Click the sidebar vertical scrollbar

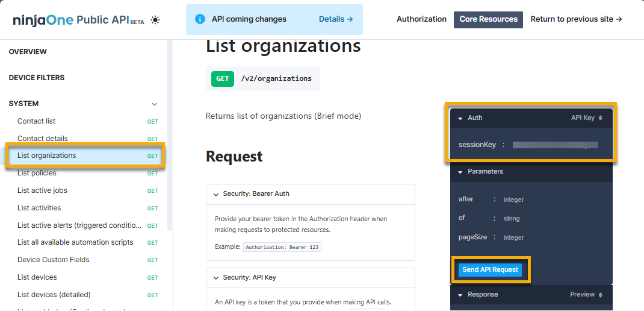point(170,136)
